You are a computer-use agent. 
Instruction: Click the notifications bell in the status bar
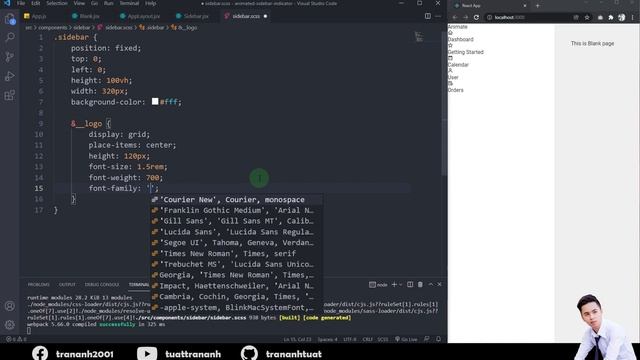pyautogui.click(x=439, y=339)
